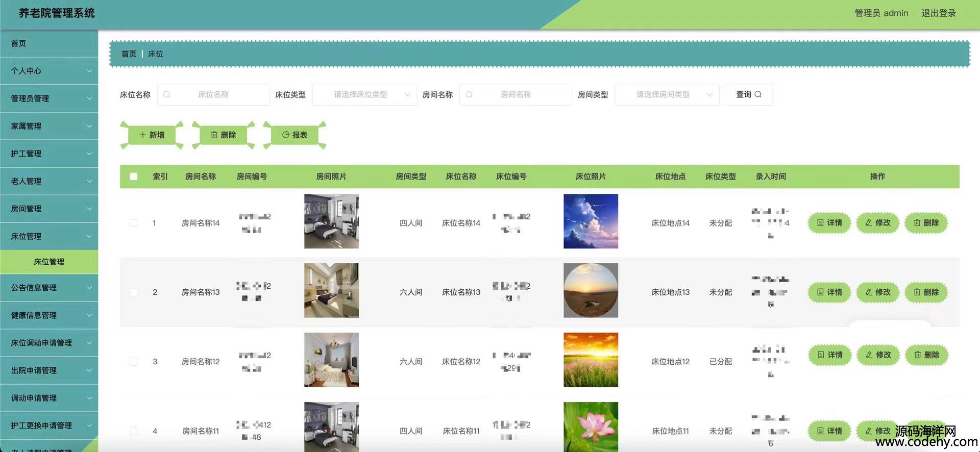Expand the 老人管理 sidebar menu
The image size is (980, 452).
49,181
